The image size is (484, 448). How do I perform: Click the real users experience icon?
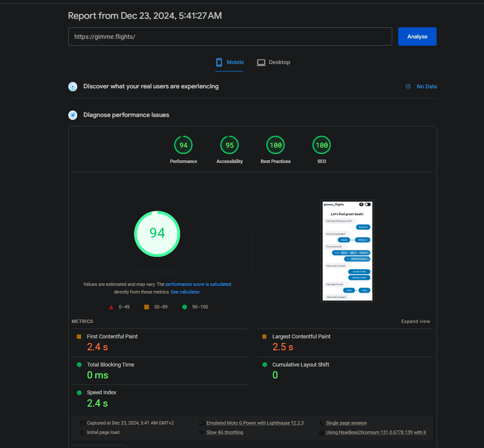point(73,87)
